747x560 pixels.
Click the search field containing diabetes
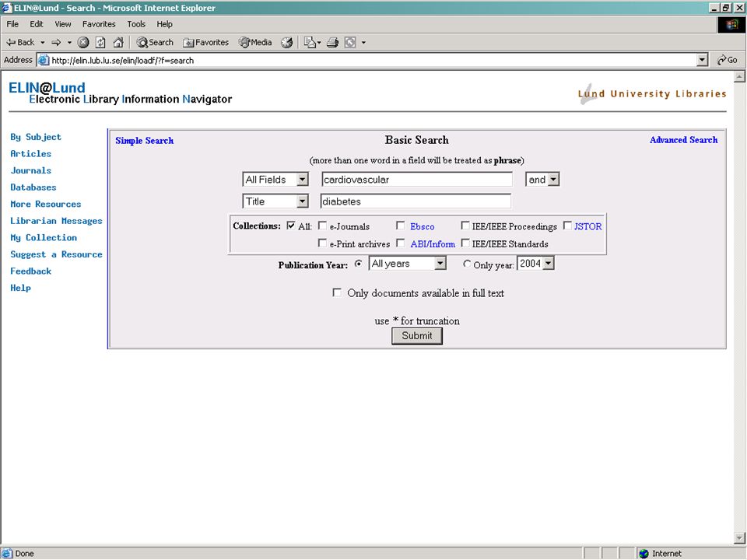coord(416,201)
